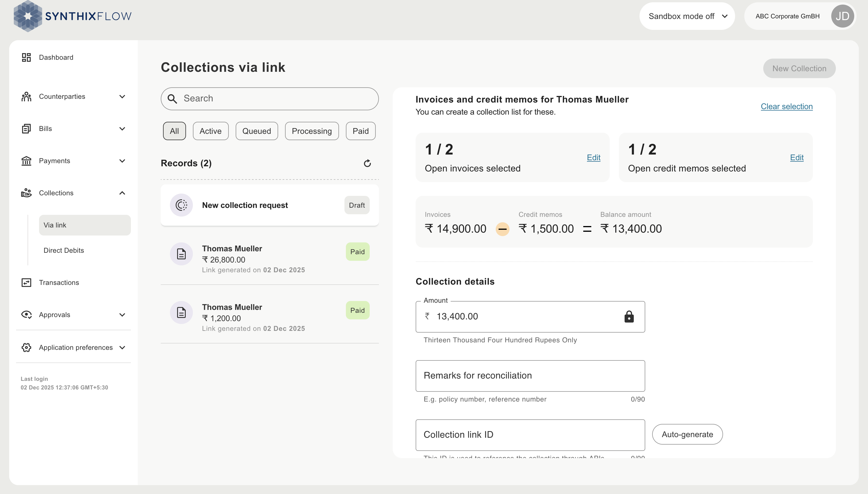This screenshot has height=494, width=868.
Task: Edit open invoices selected
Action: pyautogui.click(x=594, y=157)
